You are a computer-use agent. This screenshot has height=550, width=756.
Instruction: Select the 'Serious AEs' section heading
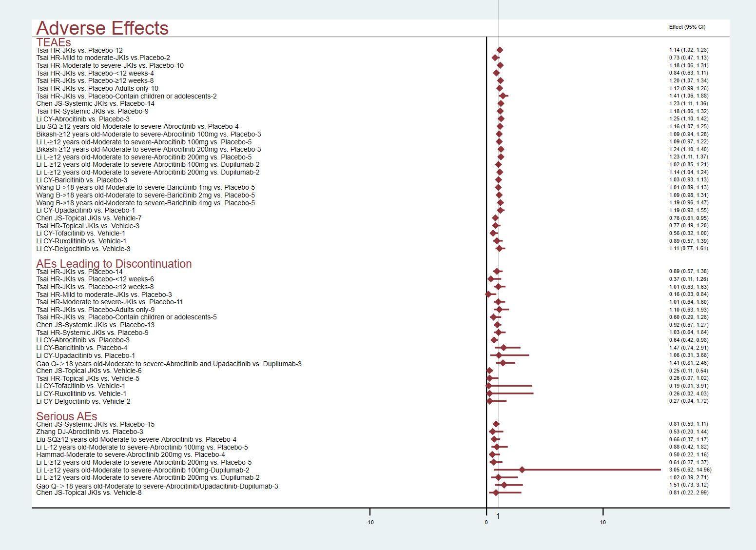point(67,416)
